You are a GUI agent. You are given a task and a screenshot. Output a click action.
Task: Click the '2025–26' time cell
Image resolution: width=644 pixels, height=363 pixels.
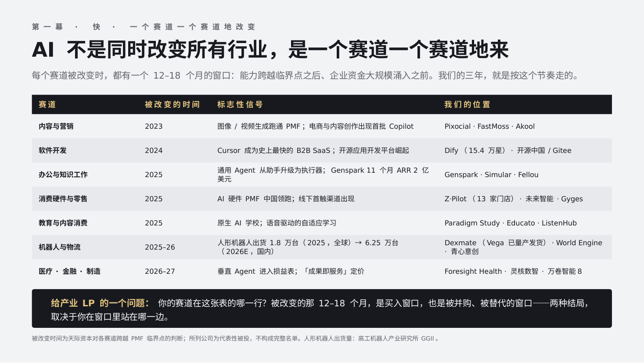click(160, 247)
